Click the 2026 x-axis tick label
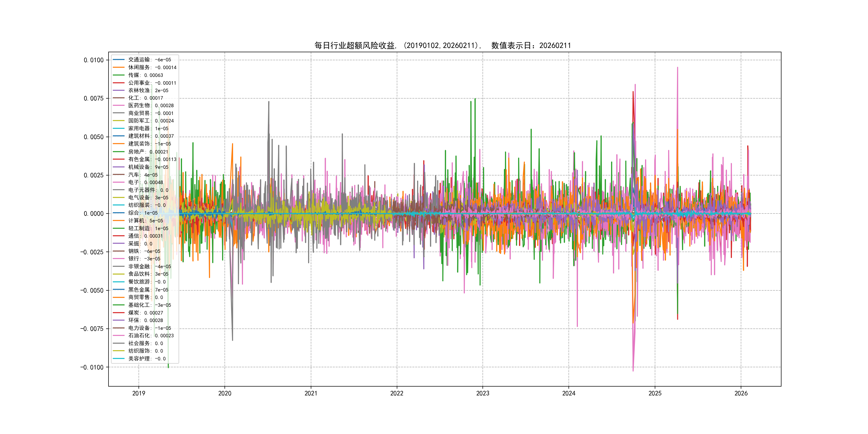 point(741,393)
